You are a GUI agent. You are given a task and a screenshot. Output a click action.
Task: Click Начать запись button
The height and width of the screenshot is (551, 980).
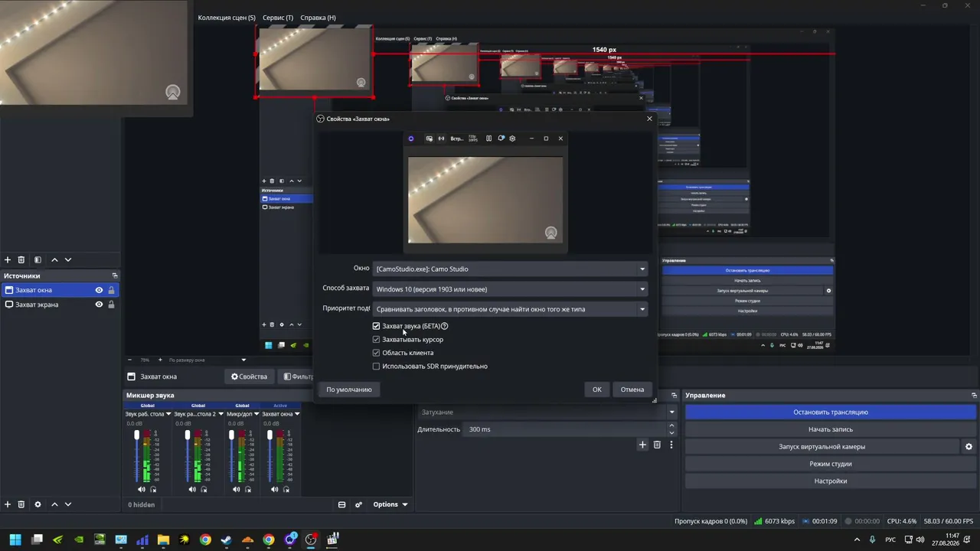coord(831,429)
